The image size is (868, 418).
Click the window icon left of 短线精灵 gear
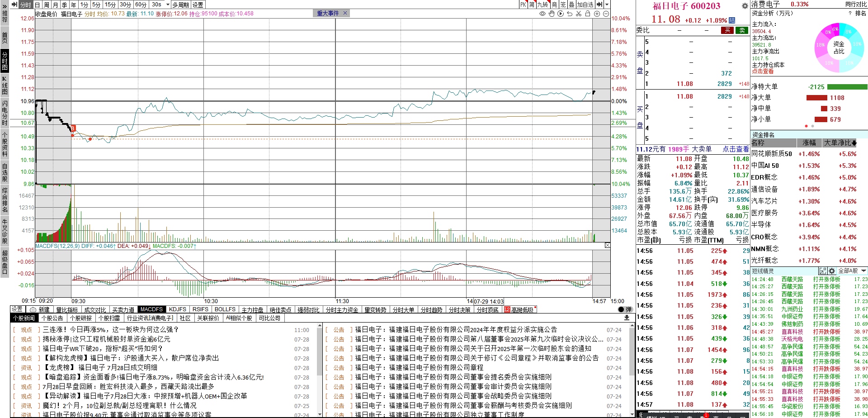(x=823, y=271)
